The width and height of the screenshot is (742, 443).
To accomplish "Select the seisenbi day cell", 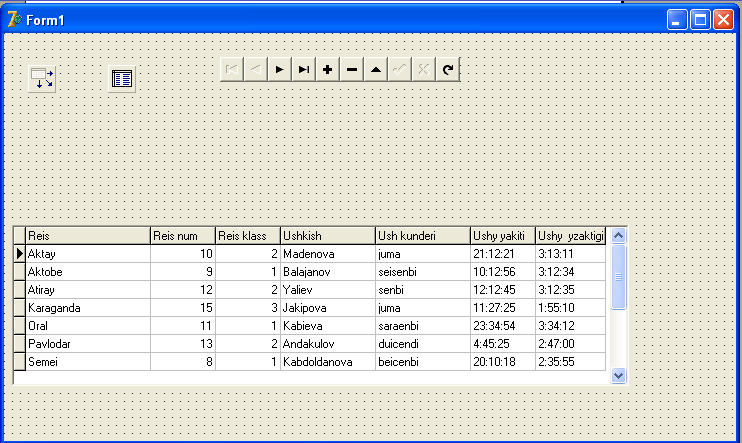I will point(423,272).
